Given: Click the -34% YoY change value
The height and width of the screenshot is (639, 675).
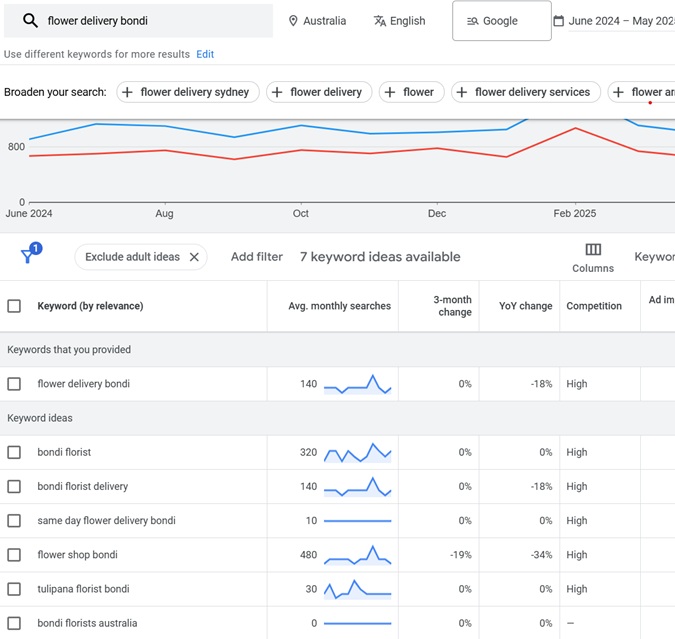Looking at the screenshot, I should tap(541, 555).
